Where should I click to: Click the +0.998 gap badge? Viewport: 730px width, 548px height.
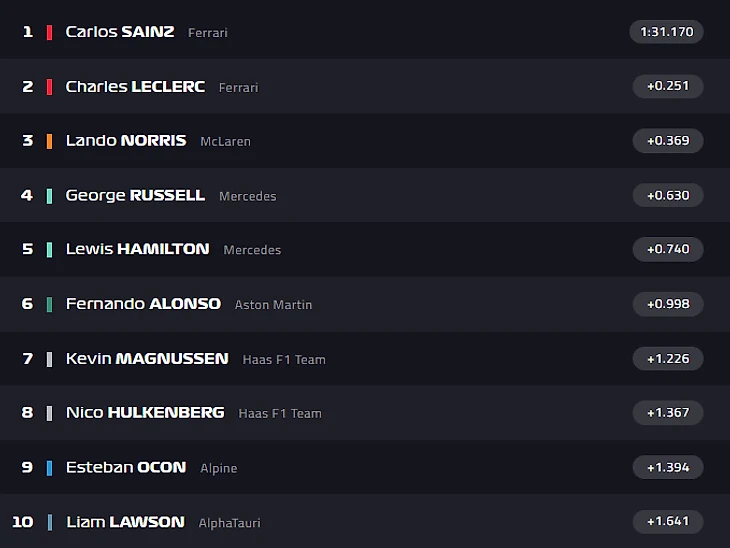point(668,303)
